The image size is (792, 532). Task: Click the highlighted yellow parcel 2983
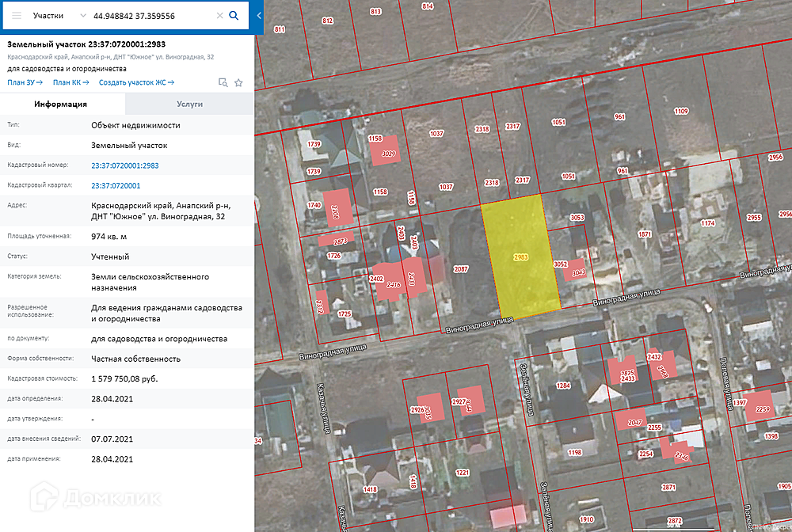520,257
